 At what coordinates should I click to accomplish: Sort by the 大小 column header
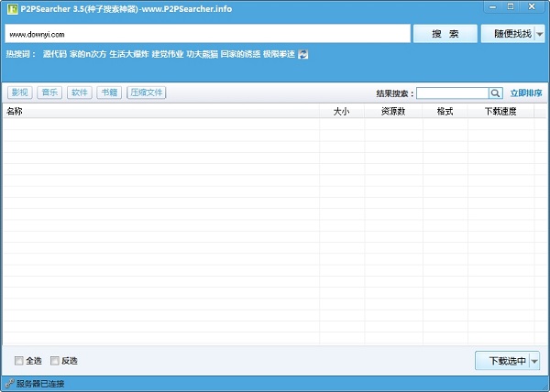[x=342, y=112]
